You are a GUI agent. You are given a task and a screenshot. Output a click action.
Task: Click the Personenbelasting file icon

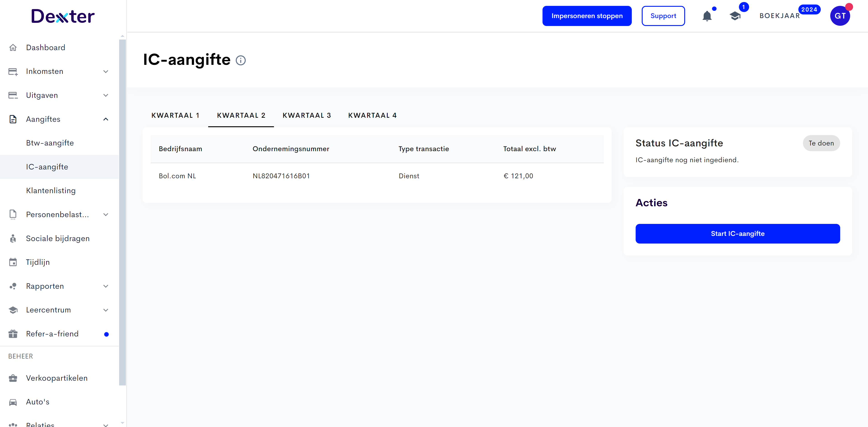[13, 214]
